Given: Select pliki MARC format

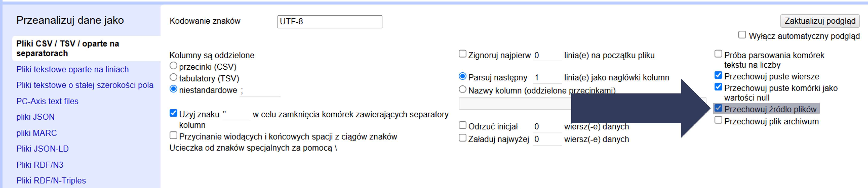Looking at the screenshot, I should tap(36, 133).
